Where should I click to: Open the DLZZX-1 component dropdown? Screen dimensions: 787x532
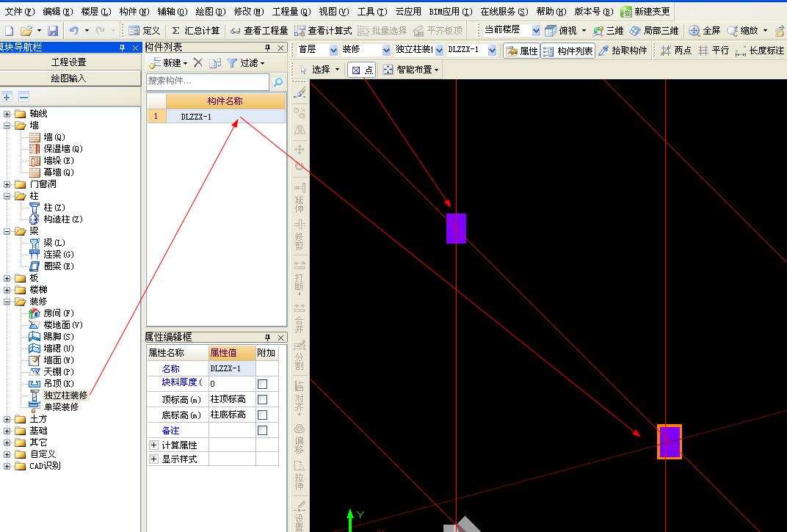tap(492, 50)
